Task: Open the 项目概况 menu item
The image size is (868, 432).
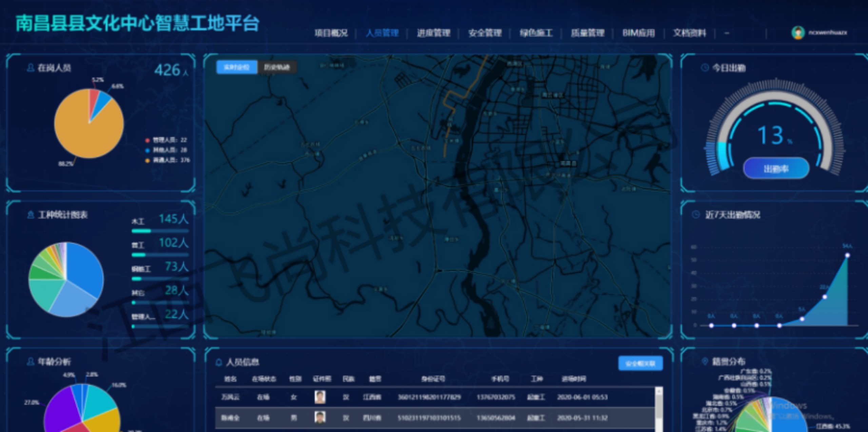Action: (x=331, y=33)
